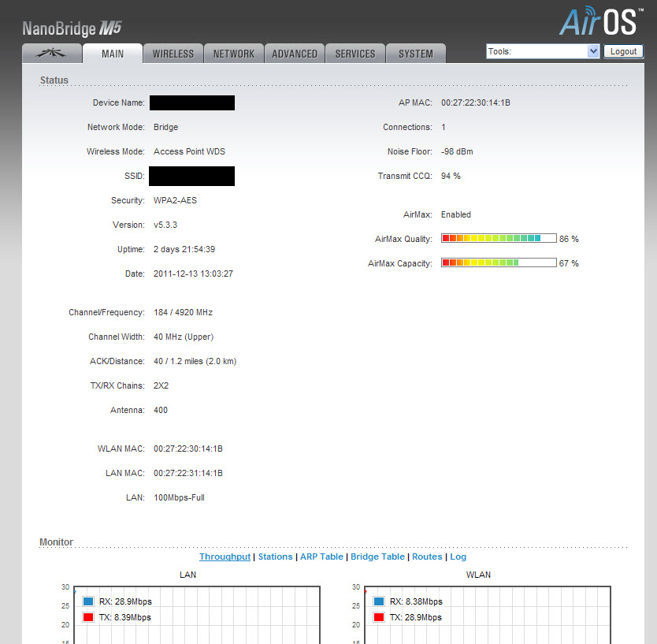
Task: Click the red TX legend swatch in LAN graph
Action: pyautogui.click(x=88, y=617)
